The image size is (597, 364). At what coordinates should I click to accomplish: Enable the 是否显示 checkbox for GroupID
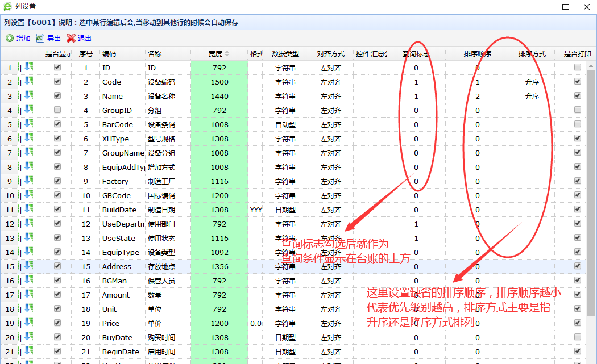[57, 110]
